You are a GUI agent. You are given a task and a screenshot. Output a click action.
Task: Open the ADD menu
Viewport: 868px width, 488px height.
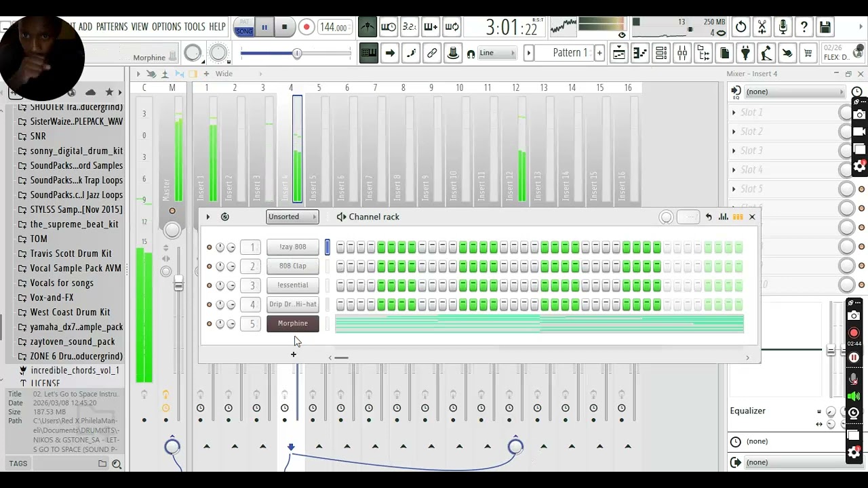(85, 27)
